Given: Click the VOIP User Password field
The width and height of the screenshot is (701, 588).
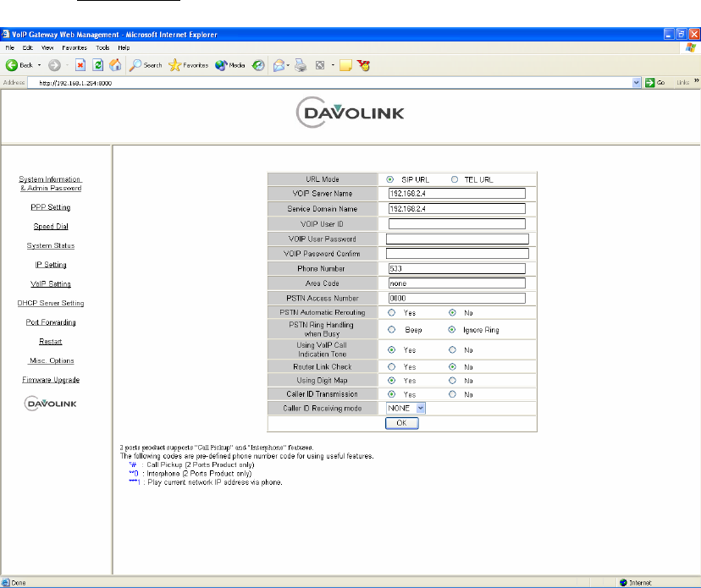Looking at the screenshot, I should click(457, 239).
